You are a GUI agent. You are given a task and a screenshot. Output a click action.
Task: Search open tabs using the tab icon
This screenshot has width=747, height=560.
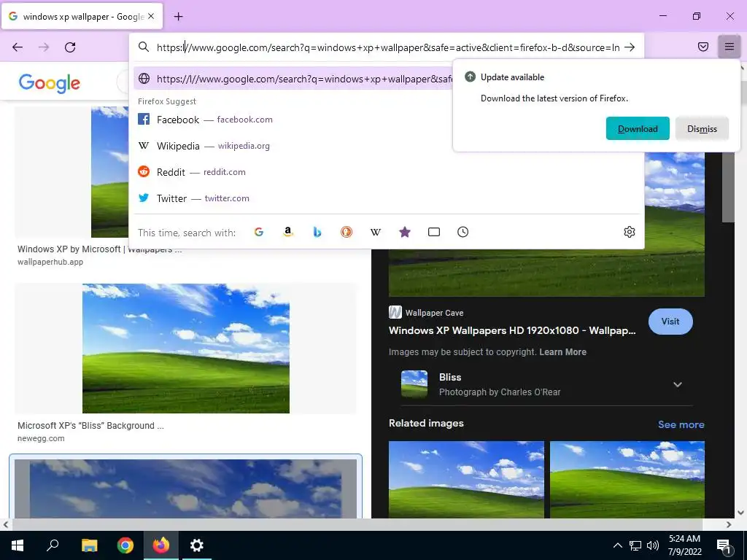[433, 232]
